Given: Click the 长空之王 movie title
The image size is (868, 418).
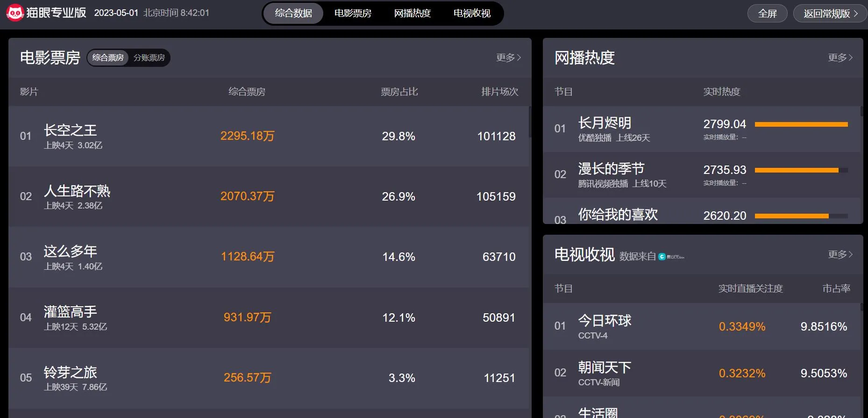Looking at the screenshot, I should click(71, 130).
